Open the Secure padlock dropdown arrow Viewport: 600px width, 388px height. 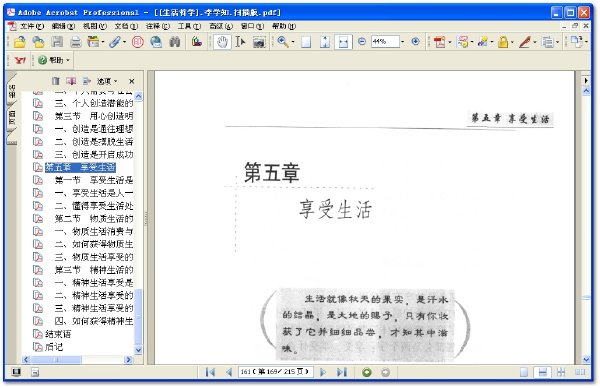pyautogui.click(x=512, y=42)
